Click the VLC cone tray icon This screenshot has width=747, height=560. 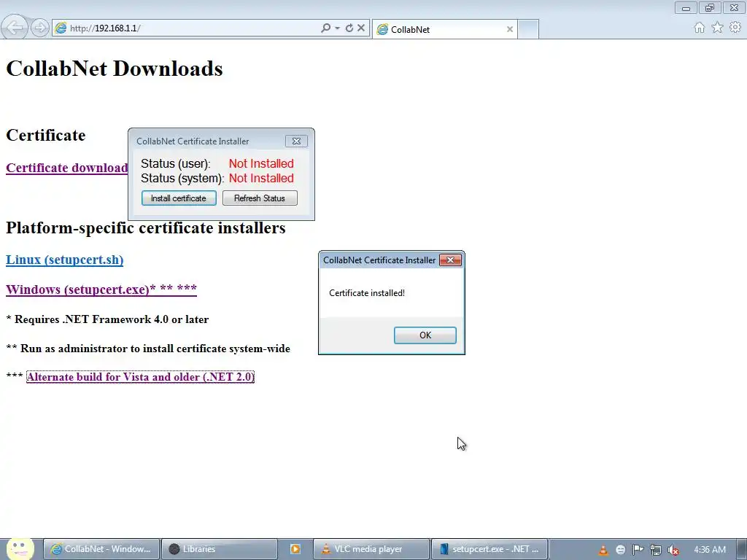pyautogui.click(x=603, y=550)
